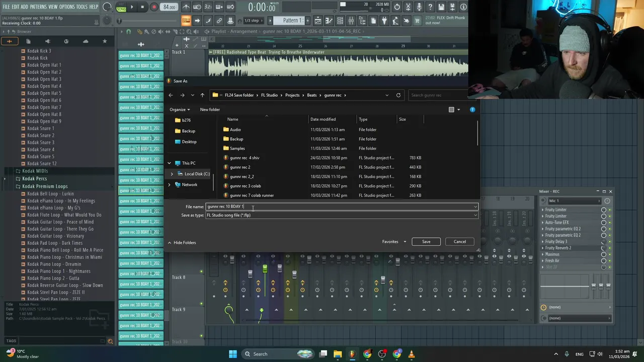Viewport: 644px width, 362px height.
Task: Click the back arrow in Save As
Action: (x=171, y=95)
